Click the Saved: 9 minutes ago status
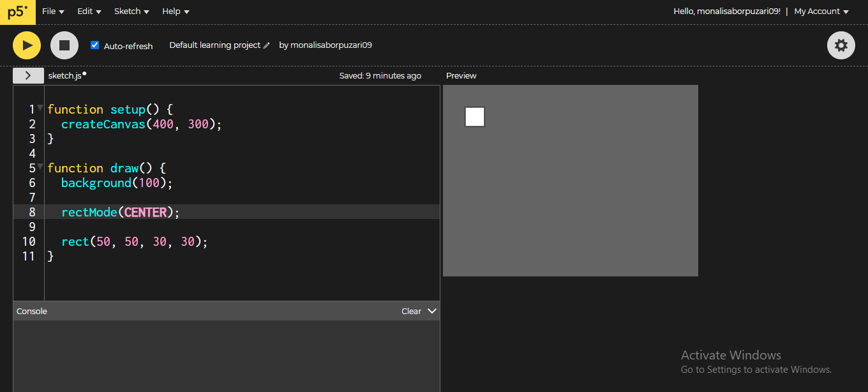868x392 pixels. coord(380,75)
